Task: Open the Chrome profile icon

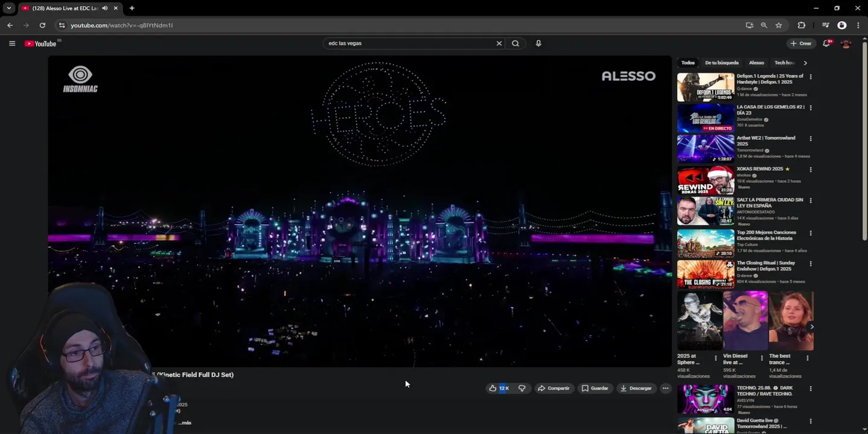Action: click(x=842, y=25)
